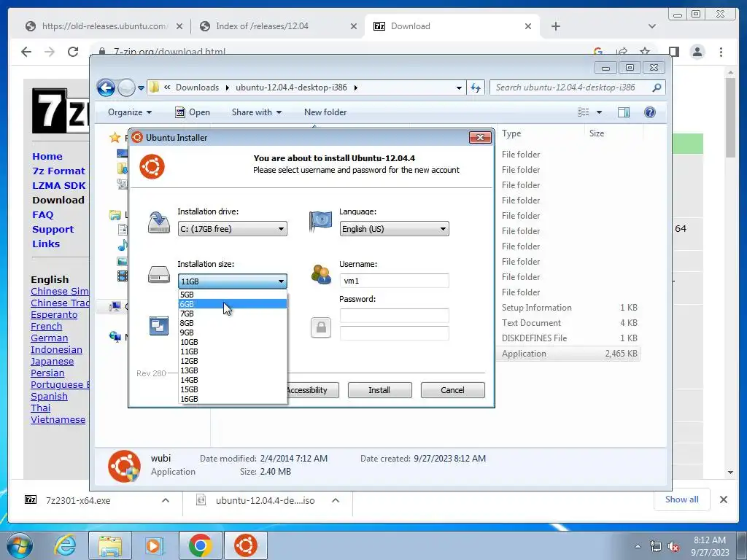Create a New folder in Explorer

[325, 112]
